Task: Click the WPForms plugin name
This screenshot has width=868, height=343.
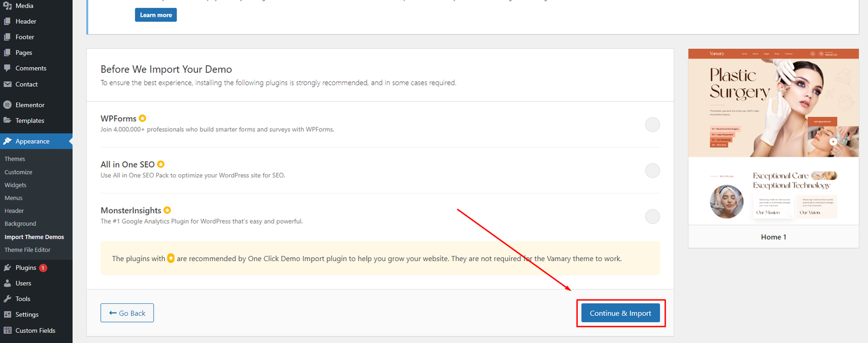Action: (118, 118)
